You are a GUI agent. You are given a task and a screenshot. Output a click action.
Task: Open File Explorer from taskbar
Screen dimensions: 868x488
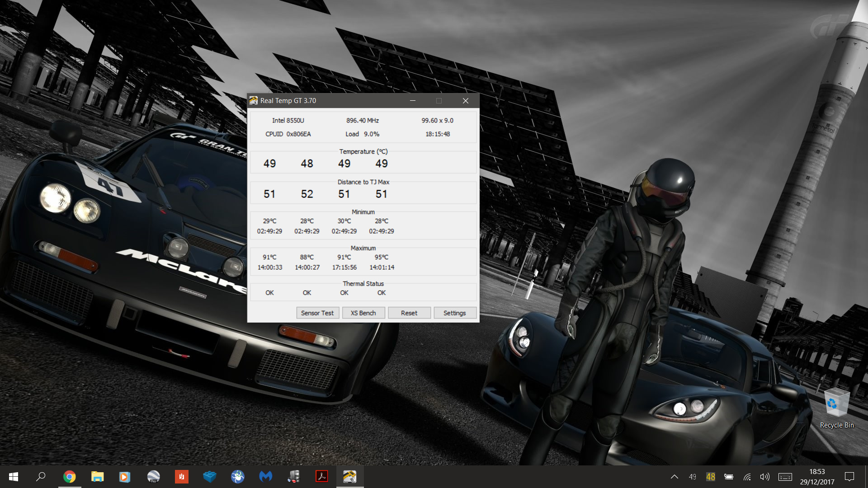click(x=97, y=477)
